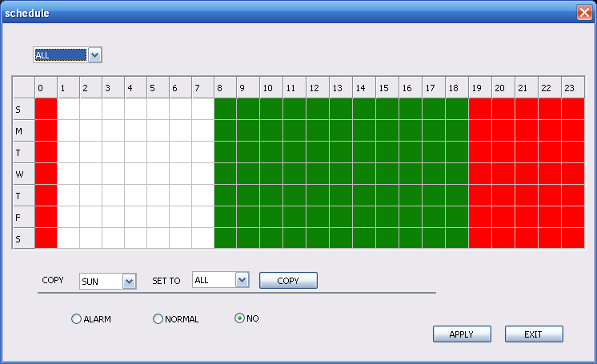Viewport: 597px width, 364px height.
Task: Click the red cell at Monday hour 21
Action: pyautogui.click(x=527, y=130)
